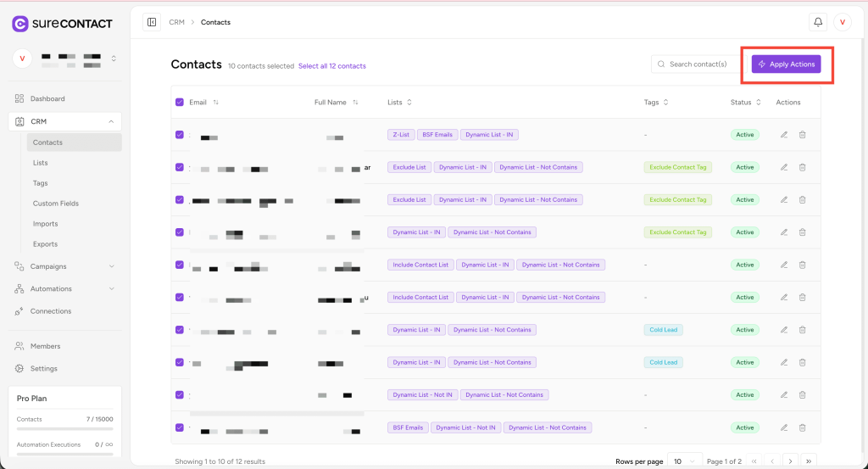The image size is (868, 469).
Task: Click Select all 12 contacts link
Action: pyautogui.click(x=332, y=66)
